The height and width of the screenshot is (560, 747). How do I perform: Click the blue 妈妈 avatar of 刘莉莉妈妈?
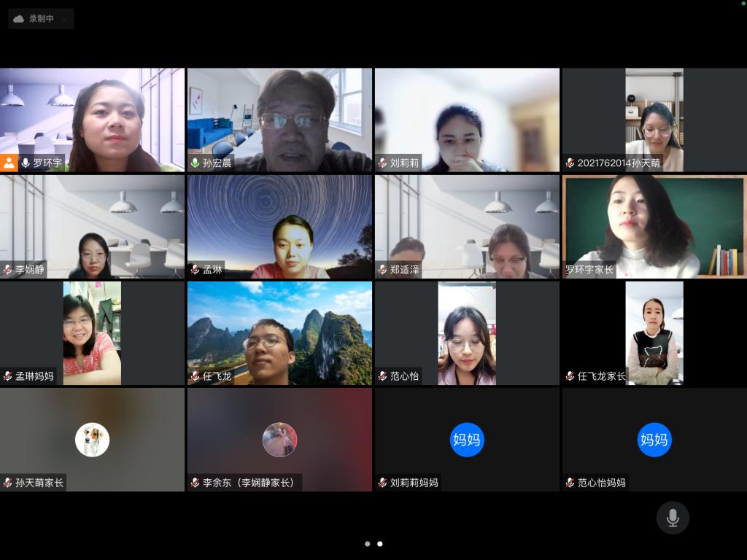click(467, 440)
